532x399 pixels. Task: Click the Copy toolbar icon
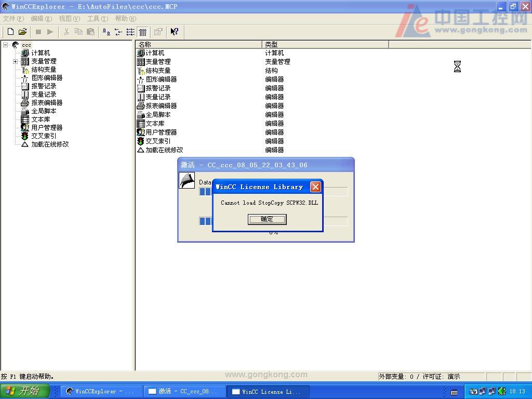78,32
